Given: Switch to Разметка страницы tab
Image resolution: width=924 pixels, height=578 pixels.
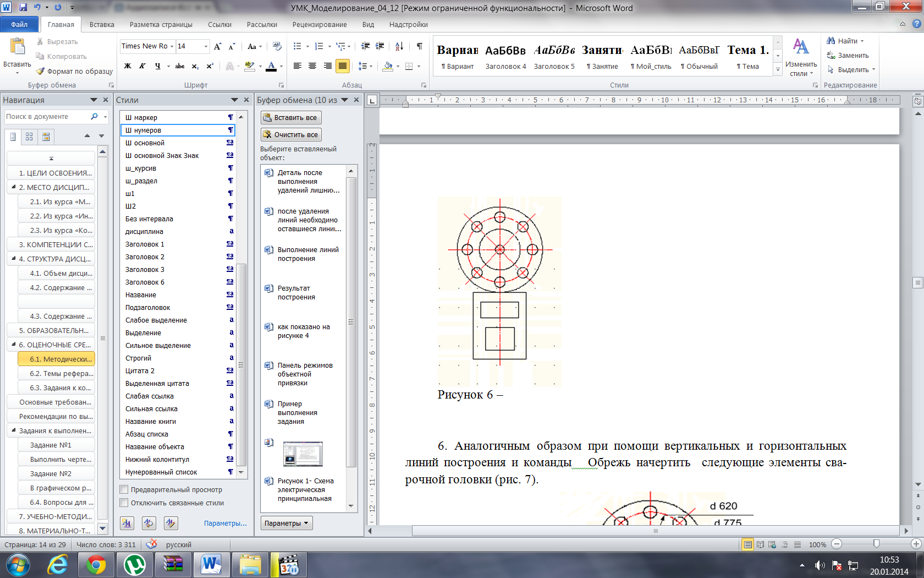Looking at the screenshot, I should click(161, 24).
